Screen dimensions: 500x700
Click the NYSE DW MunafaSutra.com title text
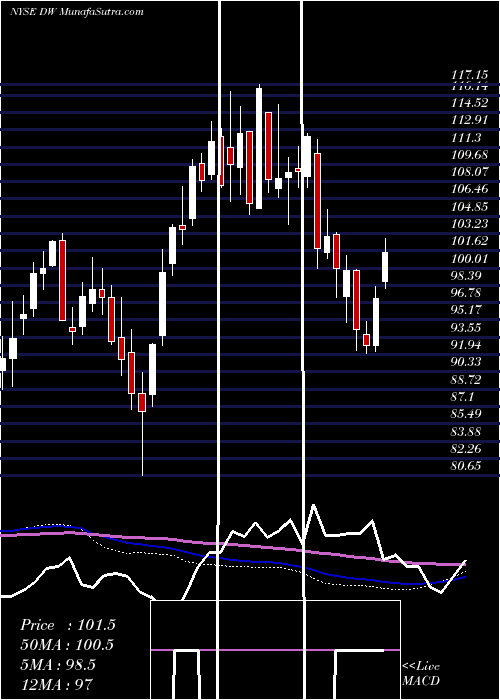point(76,12)
